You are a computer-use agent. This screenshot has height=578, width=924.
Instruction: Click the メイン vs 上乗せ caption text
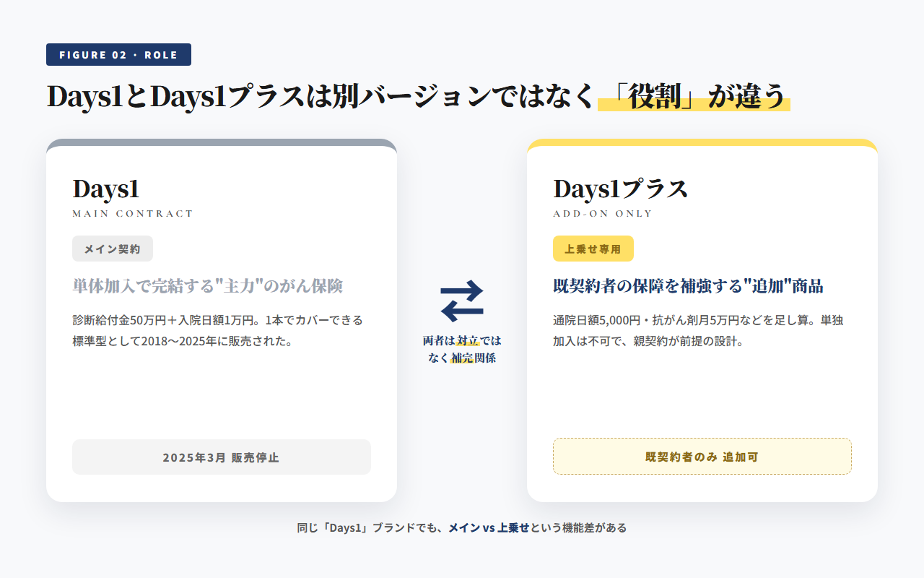tap(488, 527)
